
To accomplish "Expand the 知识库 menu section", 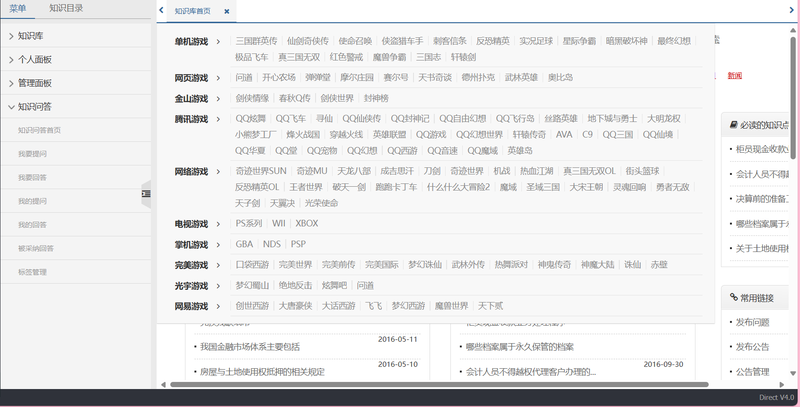I will [76, 36].
